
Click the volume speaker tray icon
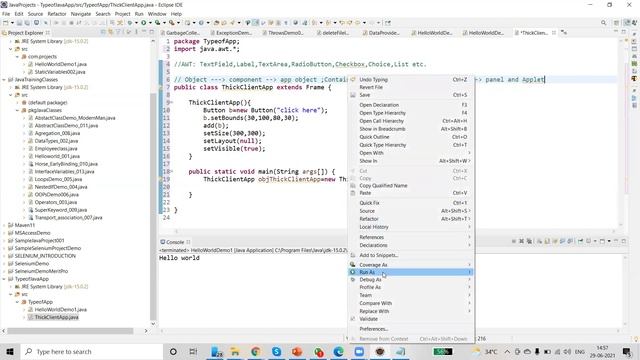pyautogui.click(x=567, y=351)
